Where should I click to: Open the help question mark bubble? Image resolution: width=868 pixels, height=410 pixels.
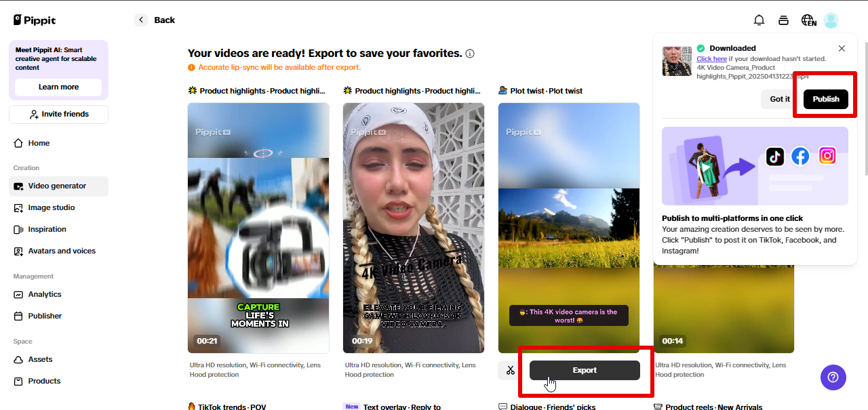[833, 377]
